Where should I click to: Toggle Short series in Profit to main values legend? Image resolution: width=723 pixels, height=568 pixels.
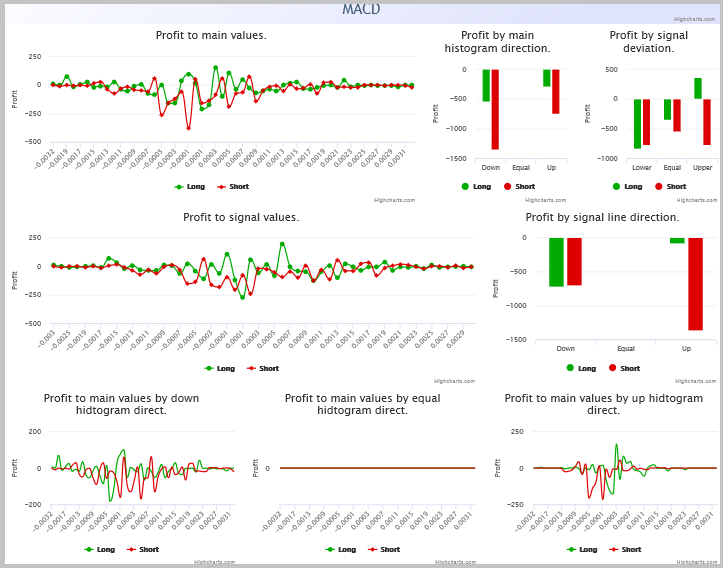233,187
